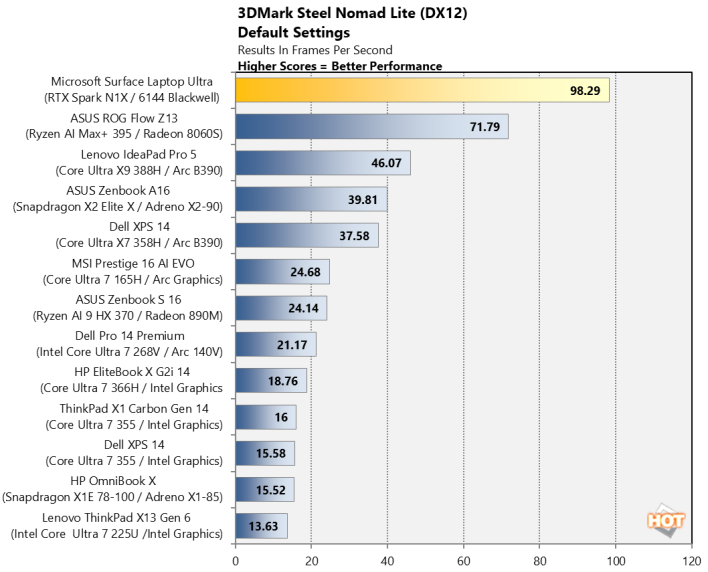Click the 98.29 score on the gold bar
Screen dimensions: 708x572
(x=585, y=91)
